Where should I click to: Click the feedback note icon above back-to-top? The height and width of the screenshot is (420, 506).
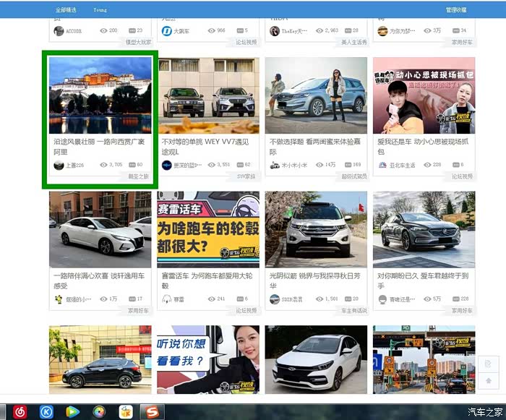point(489,364)
